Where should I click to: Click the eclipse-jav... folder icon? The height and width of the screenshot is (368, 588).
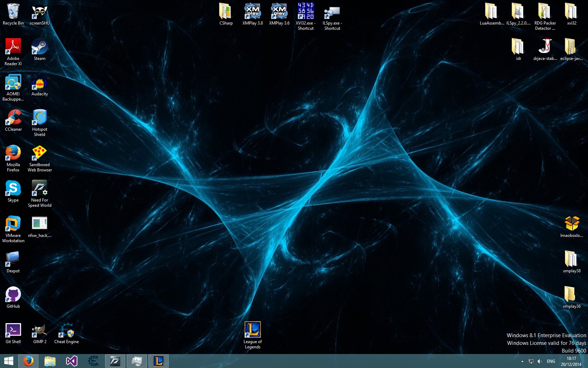(x=572, y=49)
